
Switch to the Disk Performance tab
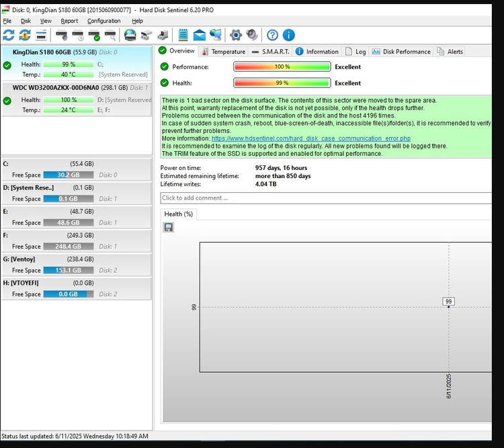[x=401, y=52]
